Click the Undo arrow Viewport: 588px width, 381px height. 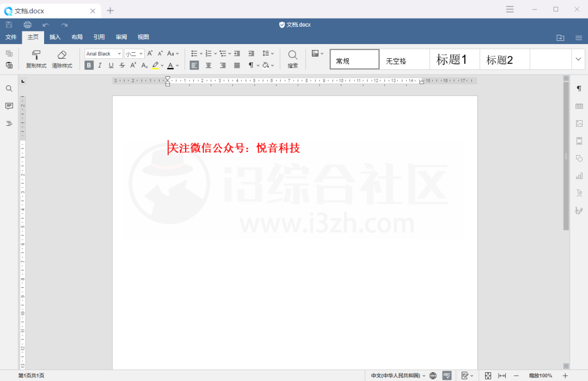click(46, 24)
